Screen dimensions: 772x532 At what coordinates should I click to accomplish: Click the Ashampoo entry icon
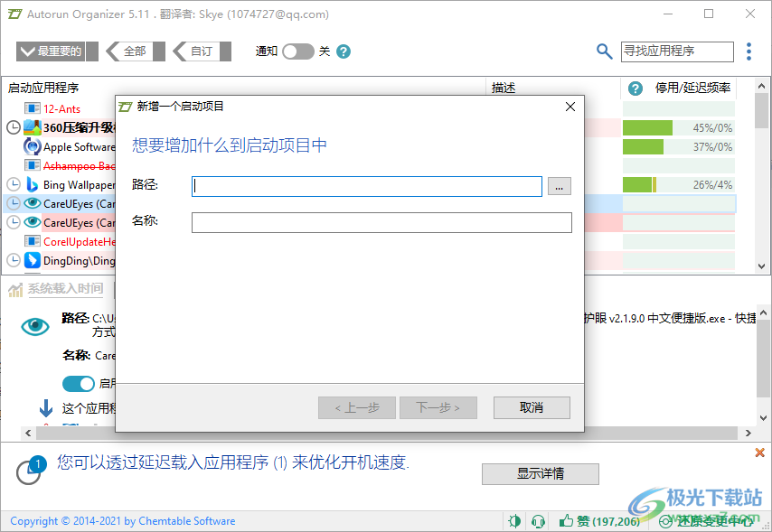tap(33, 165)
